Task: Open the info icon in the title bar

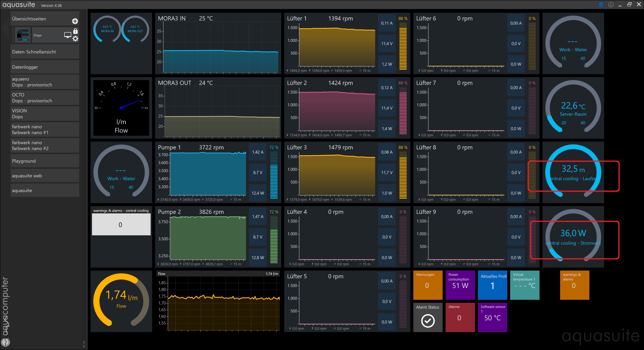Action: tap(611, 5)
